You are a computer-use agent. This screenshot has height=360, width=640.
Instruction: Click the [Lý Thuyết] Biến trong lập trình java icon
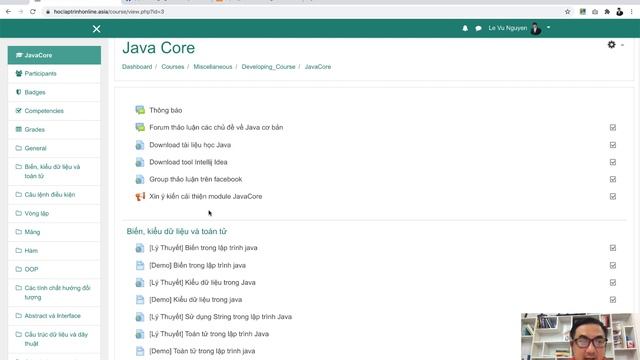(x=140, y=248)
